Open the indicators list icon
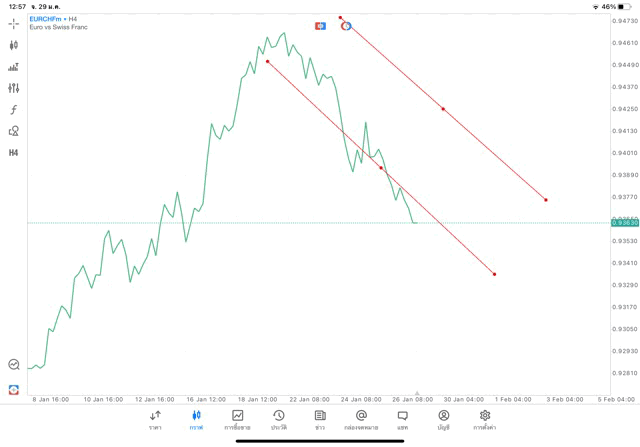 point(13,67)
